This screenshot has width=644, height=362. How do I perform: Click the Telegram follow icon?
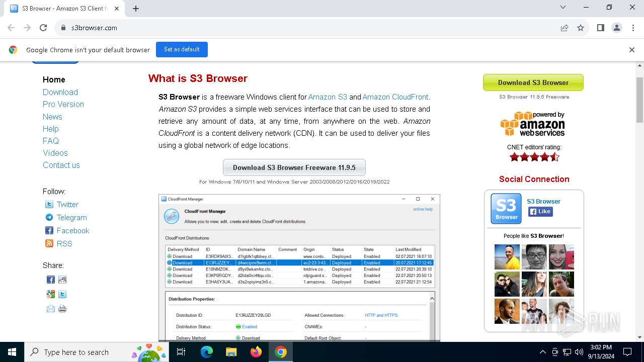pos(49,217)
